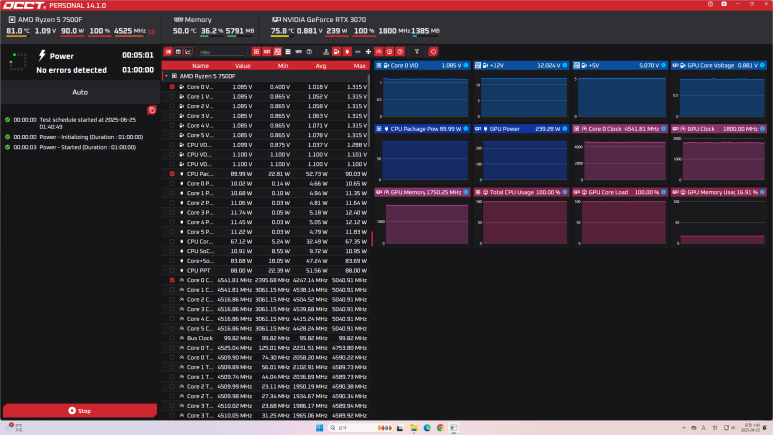
Task: Select the Memory summary header
Action: [193, 20]
